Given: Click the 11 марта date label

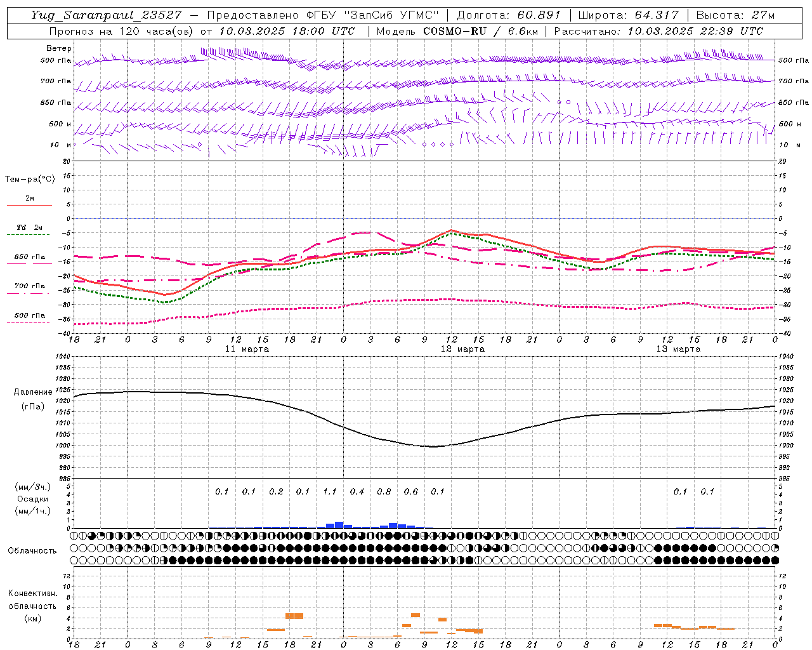Looking at the screenshot, I should click(247, 348).
